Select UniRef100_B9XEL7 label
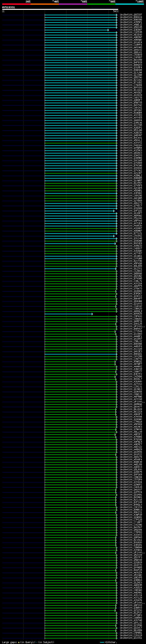 click(131, 379)
